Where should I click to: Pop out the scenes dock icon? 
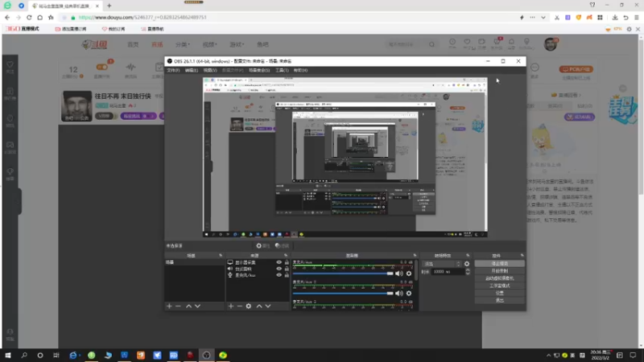coord(221,255)
